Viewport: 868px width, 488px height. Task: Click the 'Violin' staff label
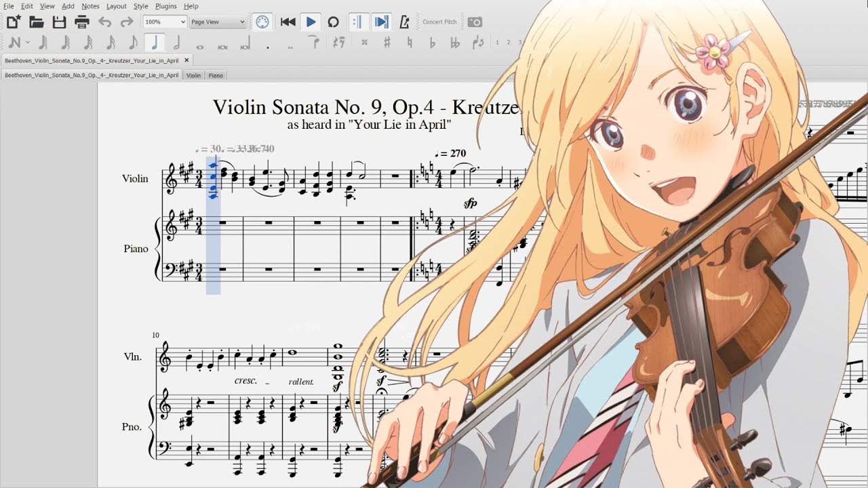(135, 179)
